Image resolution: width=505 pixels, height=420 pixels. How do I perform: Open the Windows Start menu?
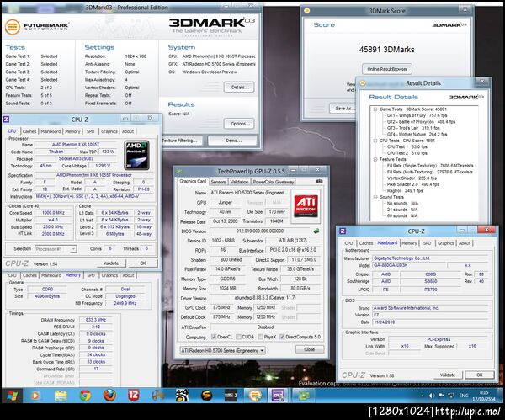coord(13,396)
